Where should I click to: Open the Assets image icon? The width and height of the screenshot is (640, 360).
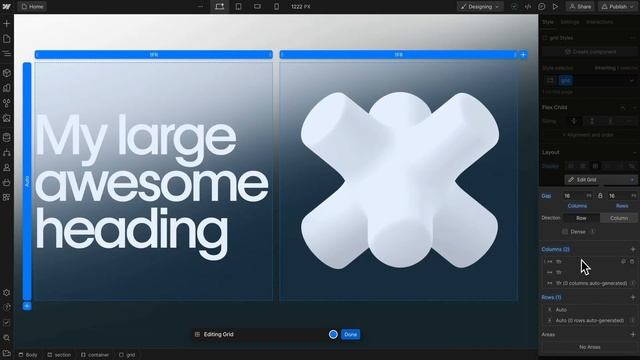click(x=7, y=118)
